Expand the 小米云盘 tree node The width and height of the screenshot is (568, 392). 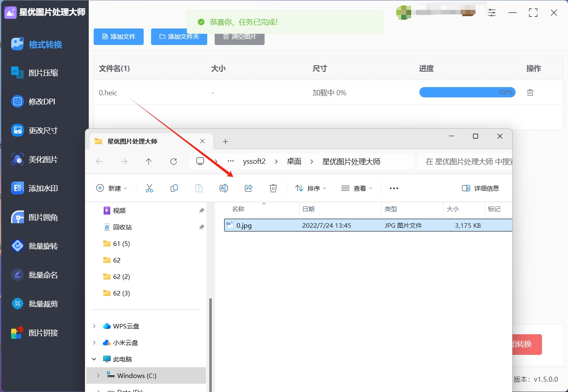[94, 342]
